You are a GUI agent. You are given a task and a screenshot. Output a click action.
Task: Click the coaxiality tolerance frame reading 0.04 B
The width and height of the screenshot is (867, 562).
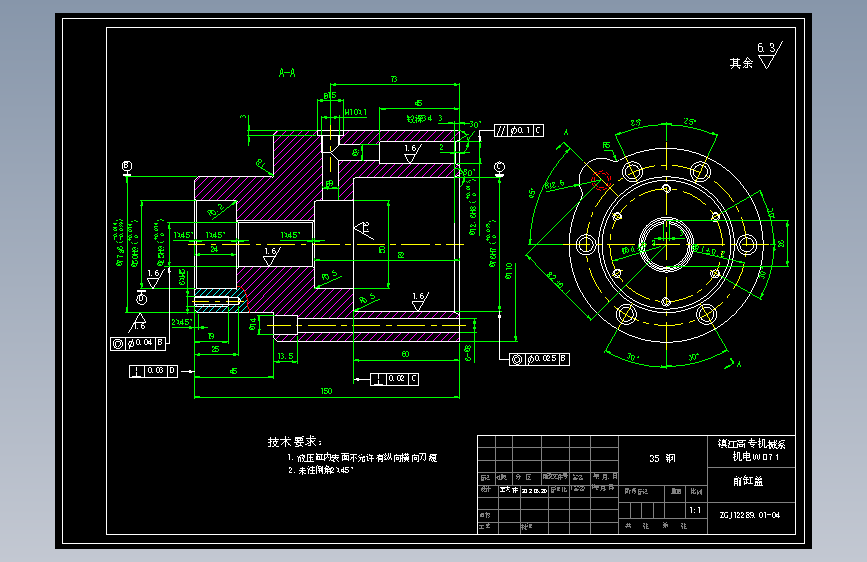click(138, 344)
